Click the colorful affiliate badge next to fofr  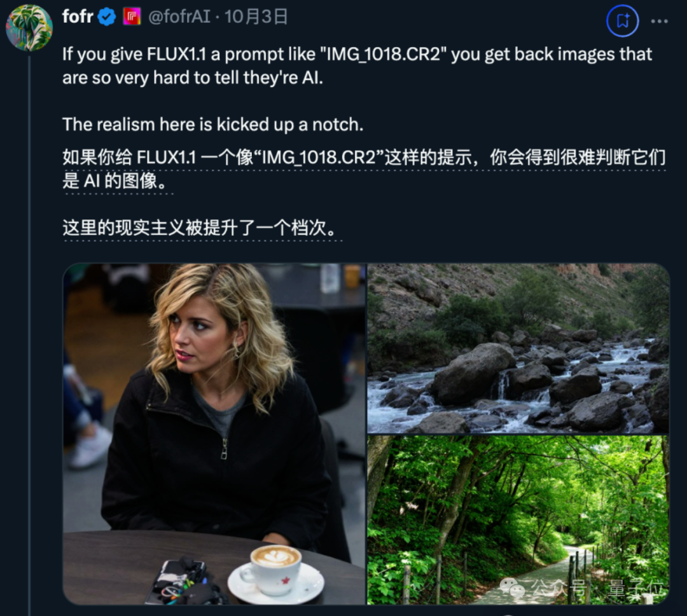click(x=132, y=17)
